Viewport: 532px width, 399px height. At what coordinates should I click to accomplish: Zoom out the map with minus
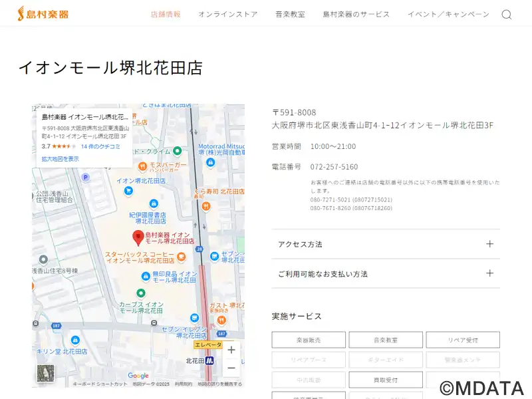tap(231, 368)
